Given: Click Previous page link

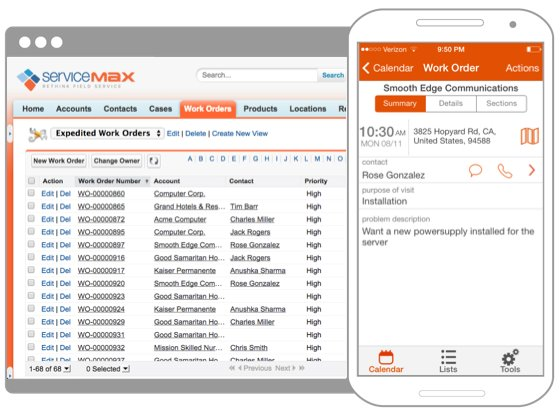Looking at the screenshot, I should pos(255,368).
